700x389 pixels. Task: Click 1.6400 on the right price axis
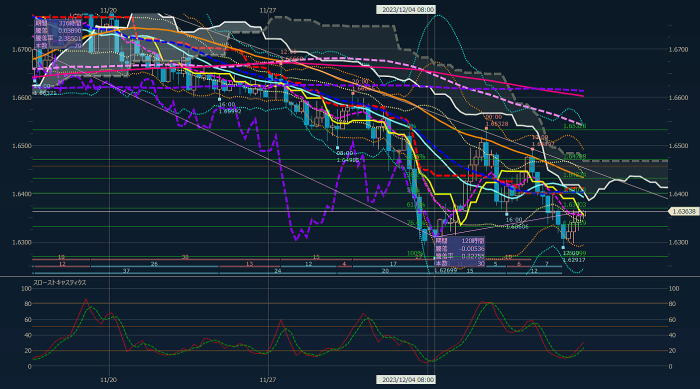(678, 194)
